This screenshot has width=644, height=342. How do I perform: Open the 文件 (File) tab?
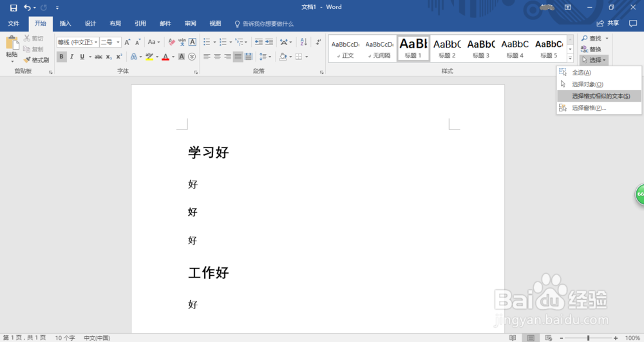[x=14, y=23]
